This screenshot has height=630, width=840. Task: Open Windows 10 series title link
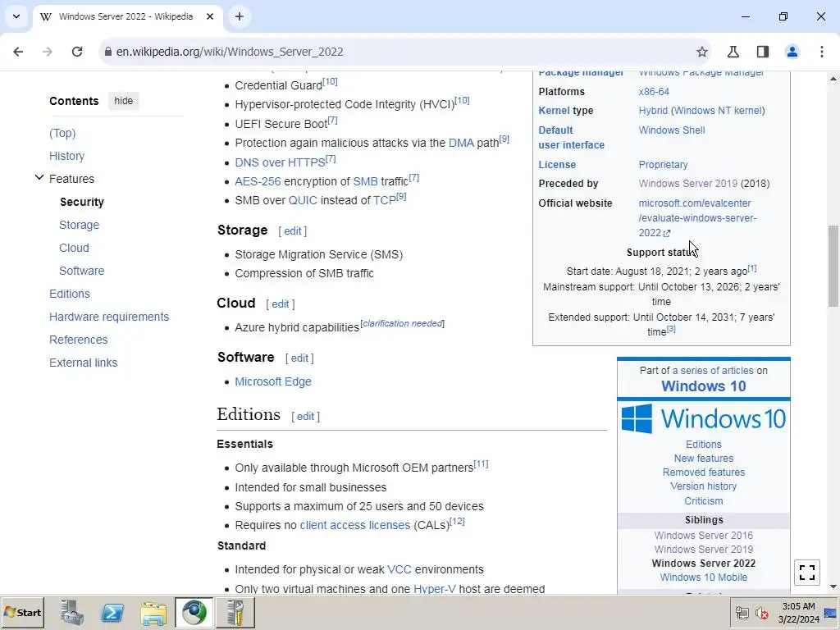point(703,386)
